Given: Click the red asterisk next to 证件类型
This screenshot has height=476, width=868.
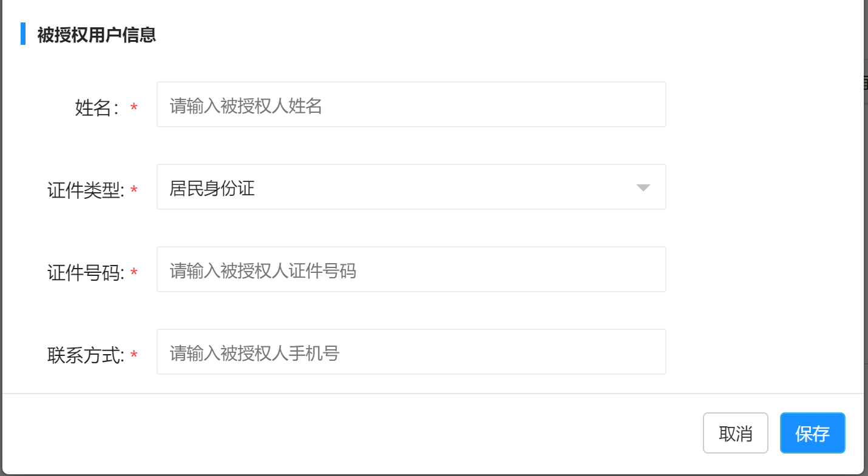Looking at the screenshot, I should point(134,190).
